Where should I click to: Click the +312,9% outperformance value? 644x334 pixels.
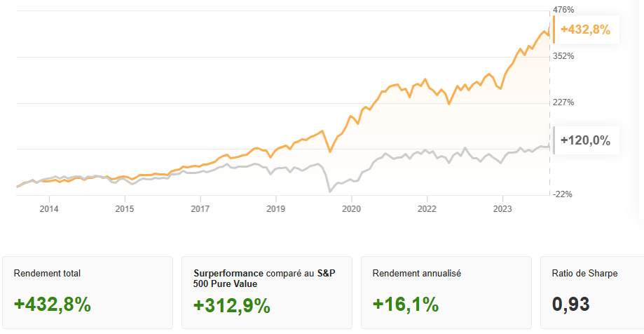point(232,305)
